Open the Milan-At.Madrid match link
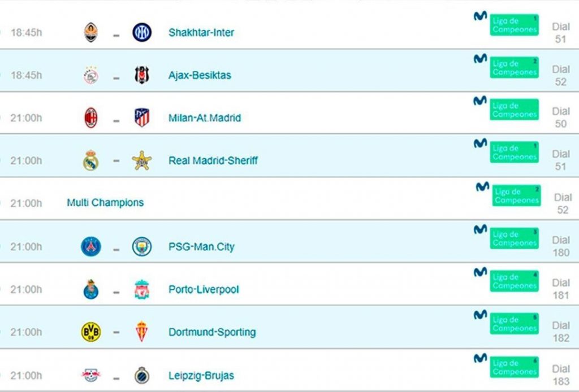Screen dimensions: 579x392 click(205, 118)
